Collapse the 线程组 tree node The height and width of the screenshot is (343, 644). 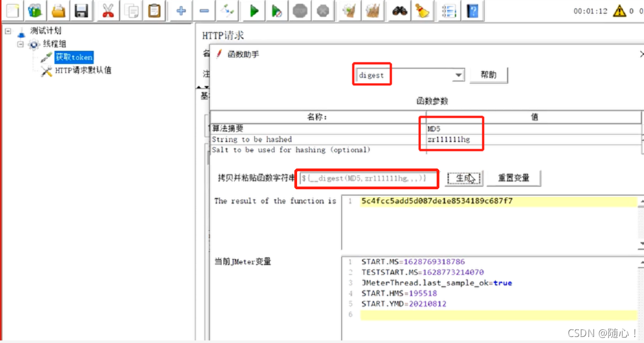(20, 44)
